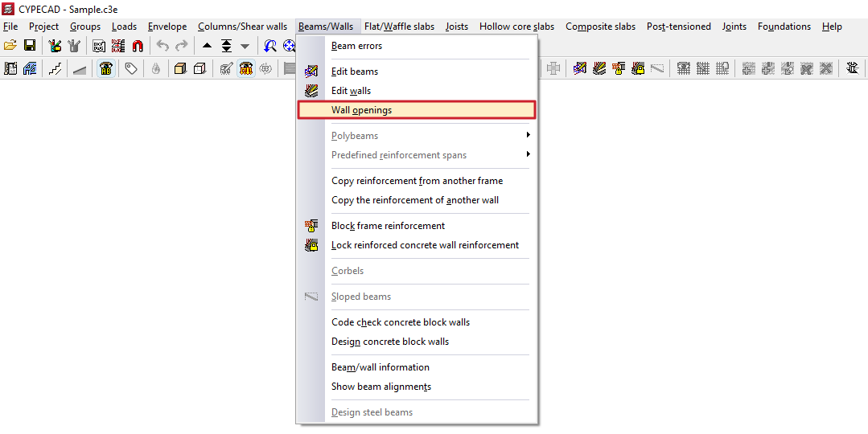Open the Composite slabs menu
Image resolution: width=868 pixels, height=434 pixels.
pyautogui.click(x=600, y=27)
